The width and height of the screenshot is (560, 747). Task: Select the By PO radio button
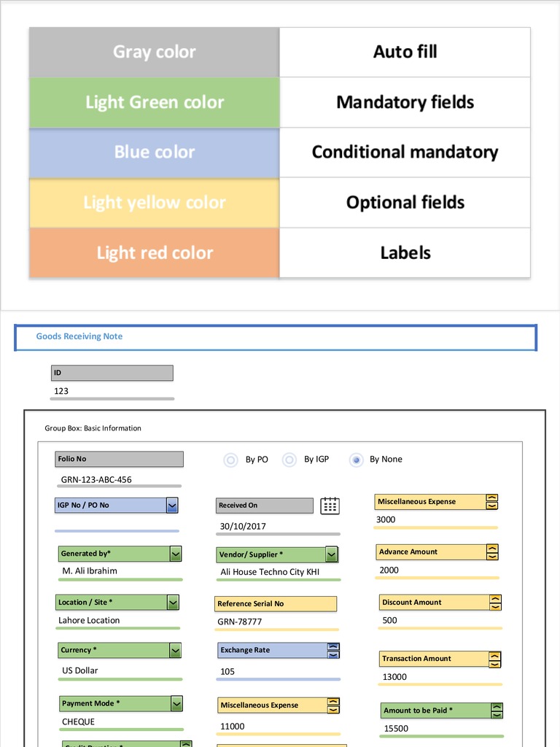pyautogui.click(x=231, y=460)
